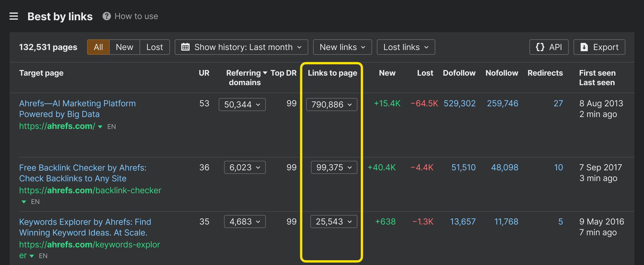Expand the 790,886 links to page dropdown
644x265 pixels.
[x=332, y=105]
